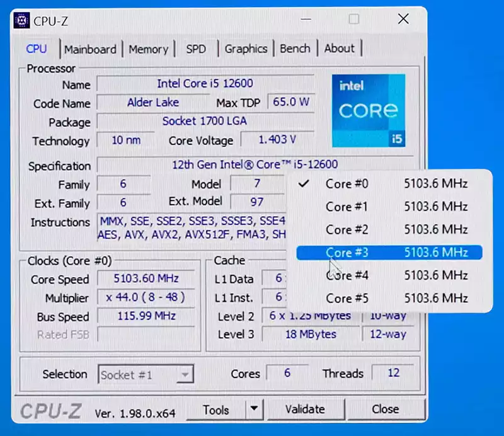
Task: Select highlighted Core #3 entry
Action: 389,253
